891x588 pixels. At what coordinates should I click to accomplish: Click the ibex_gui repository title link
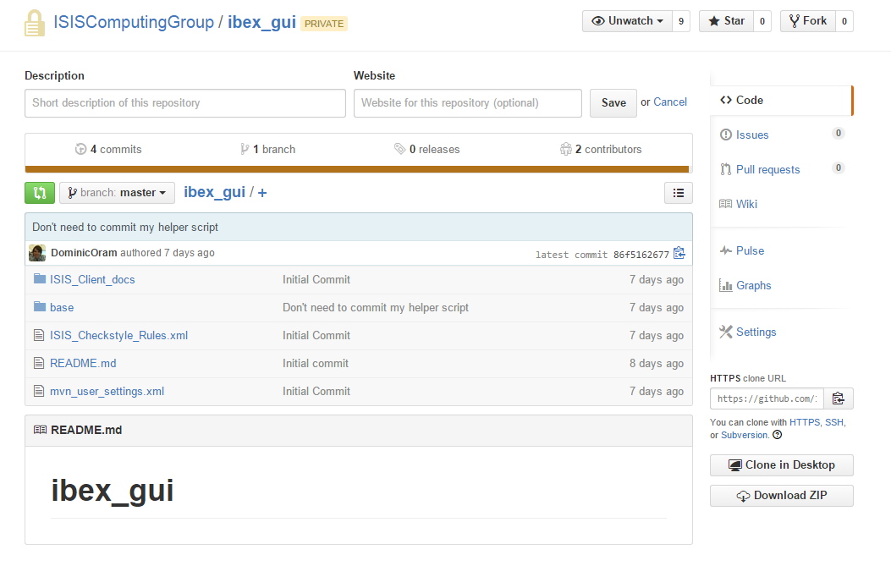tap(262, 22)
